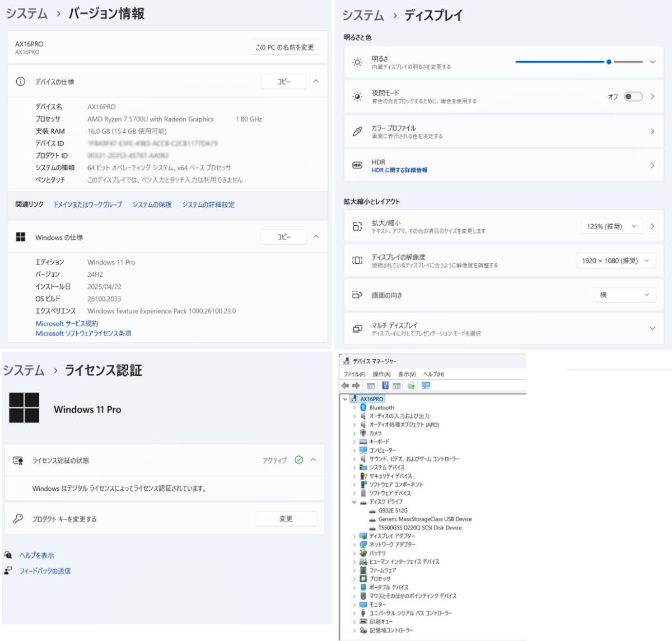Click the printer icon with green arrow in toolbar
Viewport: 672px width, 641px height.
pyautogui.click(x=411, y=385)
